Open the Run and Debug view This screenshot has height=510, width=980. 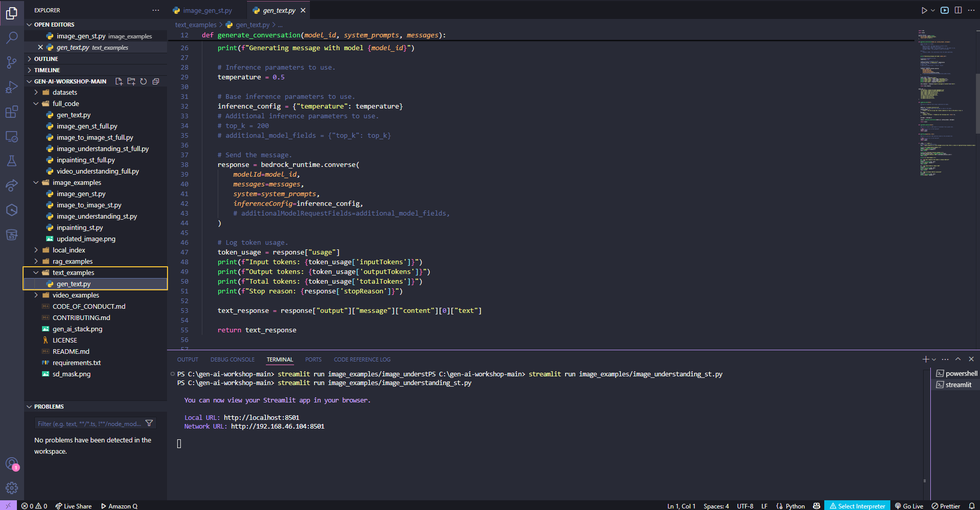pyautogui.click(x=12, y=87)
